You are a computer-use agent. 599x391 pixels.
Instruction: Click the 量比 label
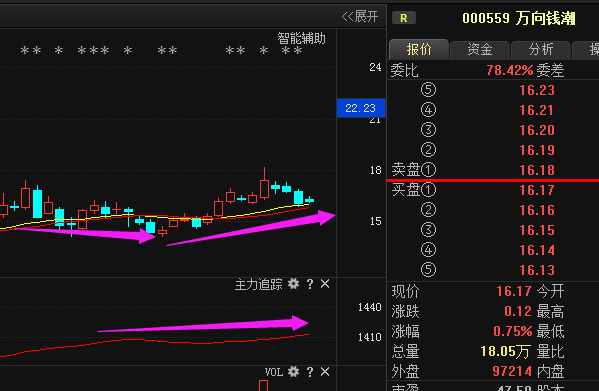click(550, 351)
